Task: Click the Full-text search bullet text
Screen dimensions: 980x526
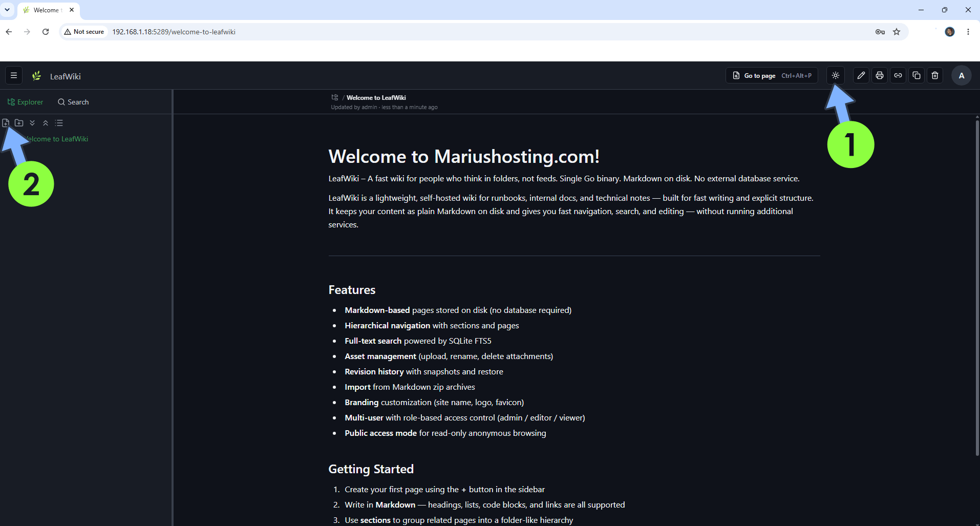Action: coord(418,341)
